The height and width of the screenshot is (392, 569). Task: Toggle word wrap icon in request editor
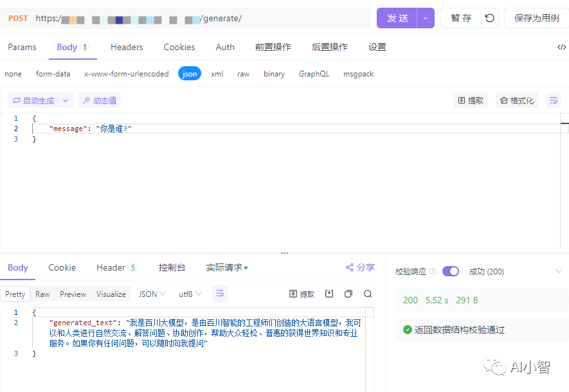pyautogui.click(x=554, y=100)
